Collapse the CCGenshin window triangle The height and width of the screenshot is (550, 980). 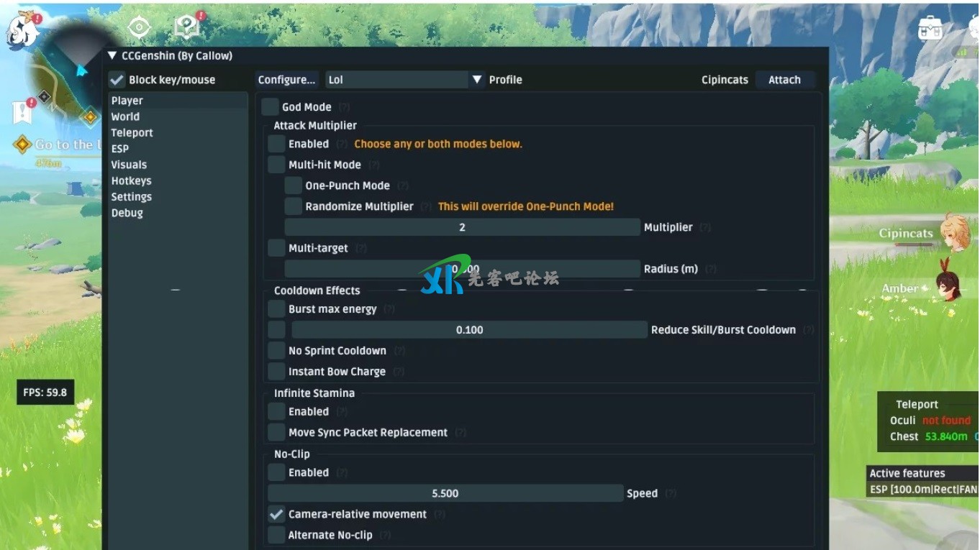click(112, 56)
